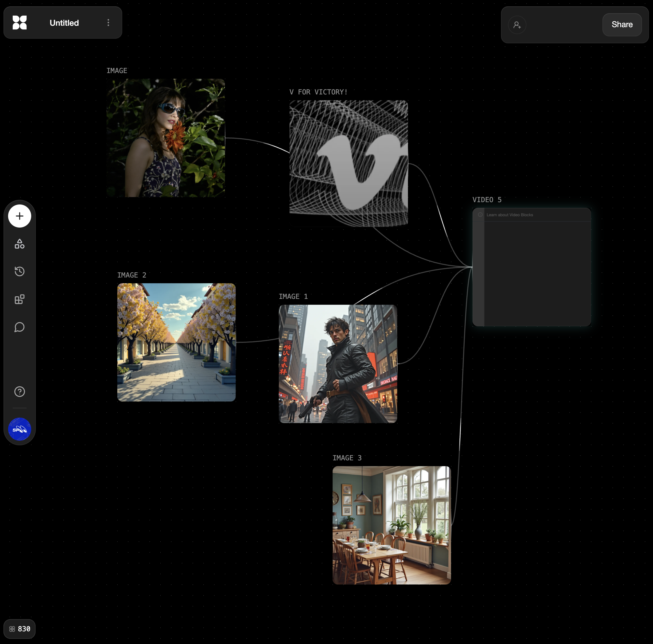This screenshot has width=653, height=644.
Task: Click the plus add-block button
Action: pyautogui.click(x=20, y=216)
